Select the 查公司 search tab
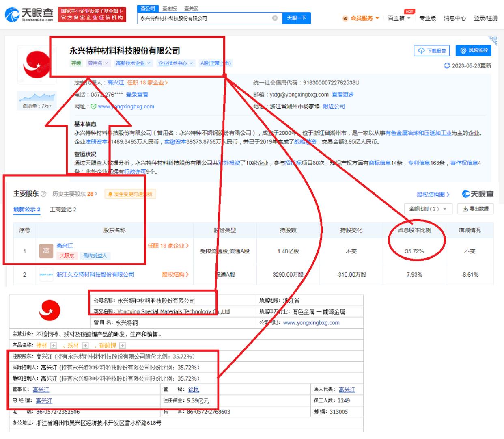Screen dimensions: 504x439 point(148,9)
